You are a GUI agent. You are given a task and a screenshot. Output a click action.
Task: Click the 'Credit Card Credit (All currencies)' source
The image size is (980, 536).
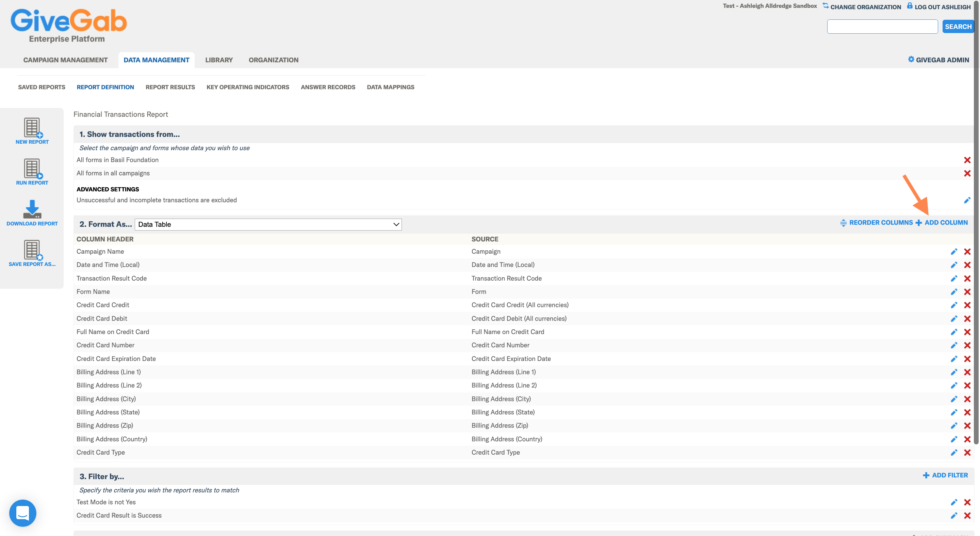pyautogui.click(x=520, y=305)
